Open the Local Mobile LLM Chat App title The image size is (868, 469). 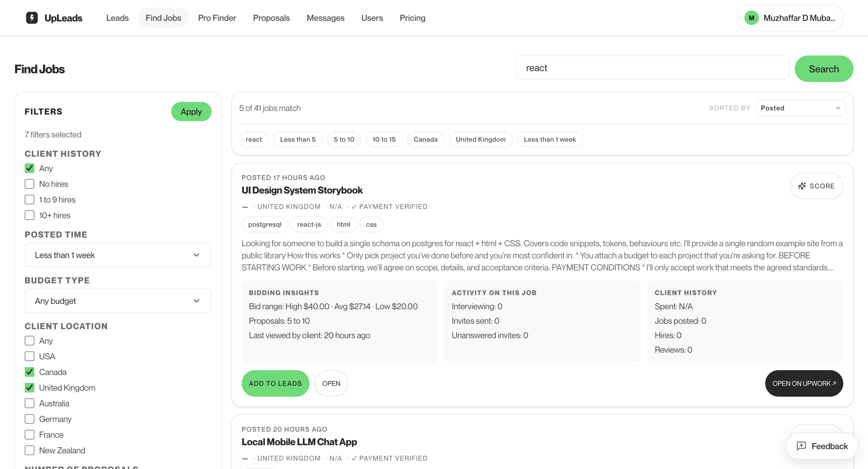pyautogui.click(x=299, y=442)
